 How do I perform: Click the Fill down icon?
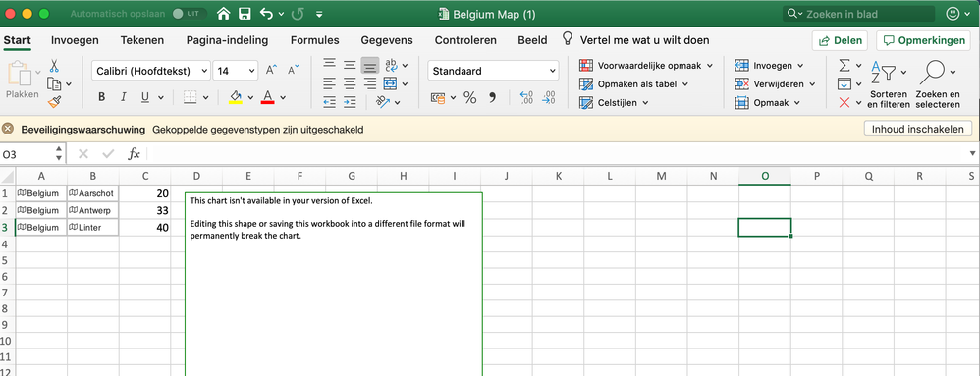(x=844, y=83)
